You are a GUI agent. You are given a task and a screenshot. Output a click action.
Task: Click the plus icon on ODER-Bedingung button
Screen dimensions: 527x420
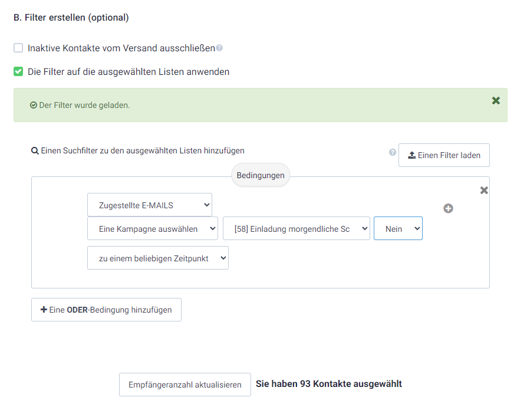(44, 309)
